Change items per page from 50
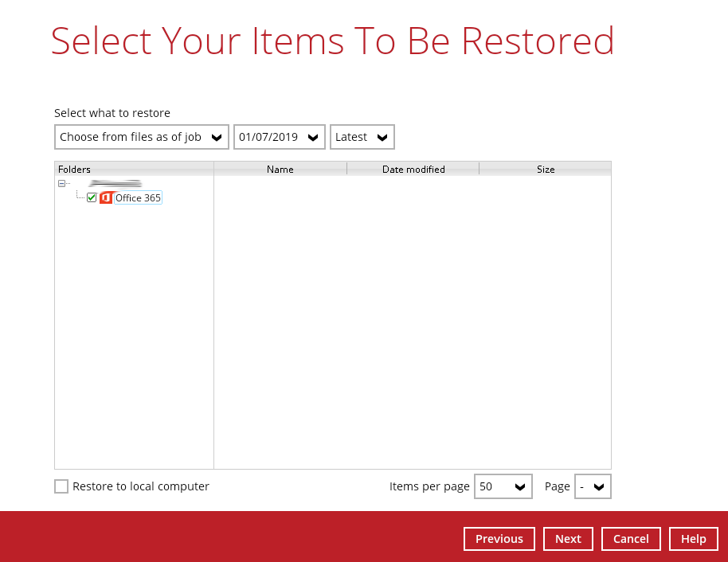Viewport: 728px width, 562px height. coord(503,486)
